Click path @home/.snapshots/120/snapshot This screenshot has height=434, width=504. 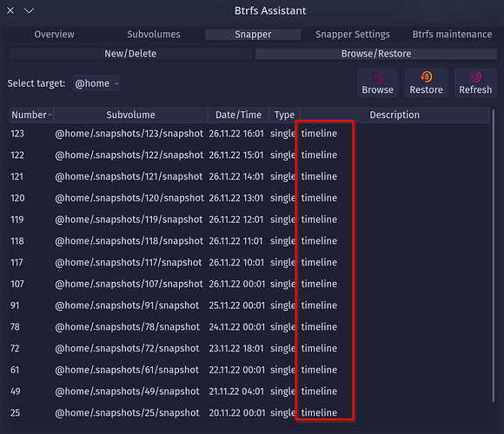click(129, 198)
